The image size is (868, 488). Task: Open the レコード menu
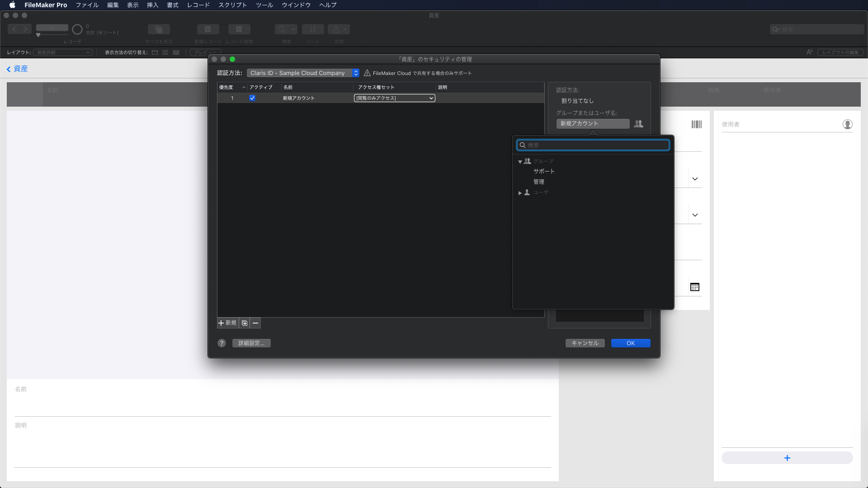coord(198,5)
